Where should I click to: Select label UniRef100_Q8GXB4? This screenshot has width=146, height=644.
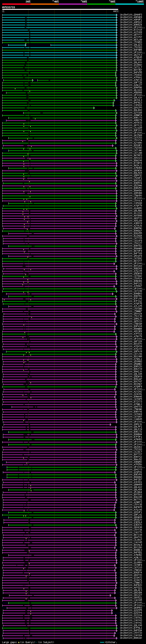pos(131,593)
